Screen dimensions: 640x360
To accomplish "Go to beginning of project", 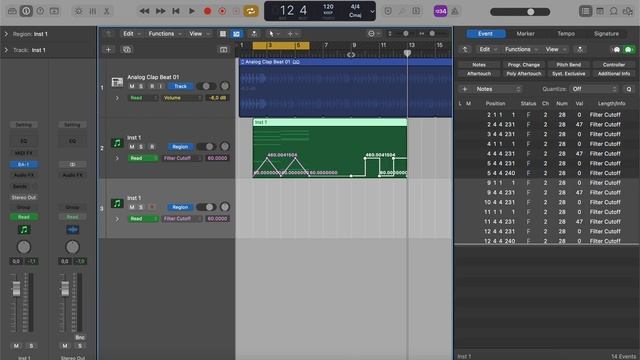I will point(176,11).
